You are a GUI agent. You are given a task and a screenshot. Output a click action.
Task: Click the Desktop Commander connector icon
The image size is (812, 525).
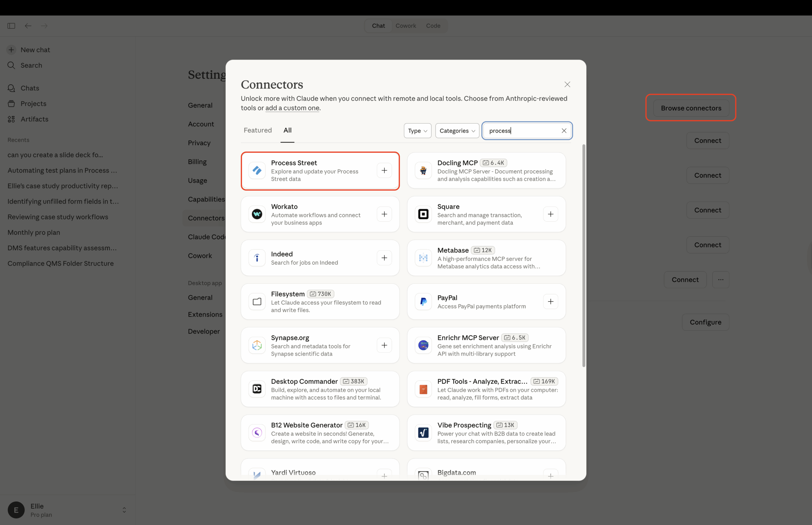coord(257,389)
